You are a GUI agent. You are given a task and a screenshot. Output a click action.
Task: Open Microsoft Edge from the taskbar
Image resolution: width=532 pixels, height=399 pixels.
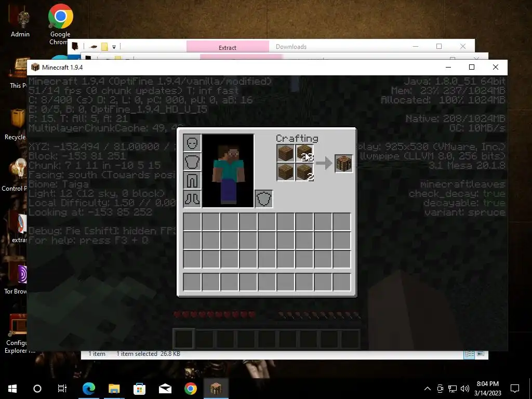[88, 389]
